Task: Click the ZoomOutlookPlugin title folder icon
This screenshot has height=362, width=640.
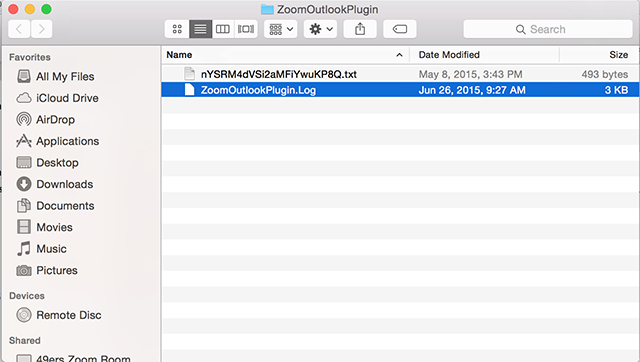Action: (267, 9)
